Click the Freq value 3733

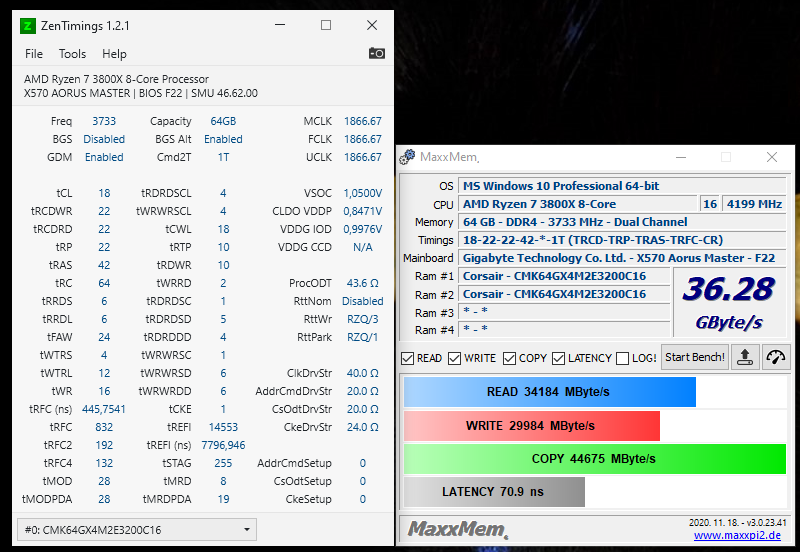104,121
